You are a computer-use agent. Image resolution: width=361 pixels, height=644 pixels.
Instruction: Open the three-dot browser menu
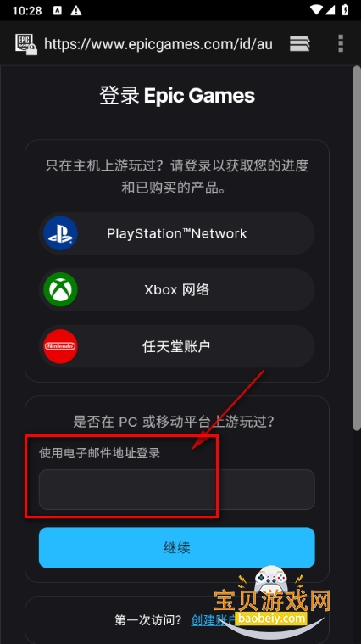(341, 43)
